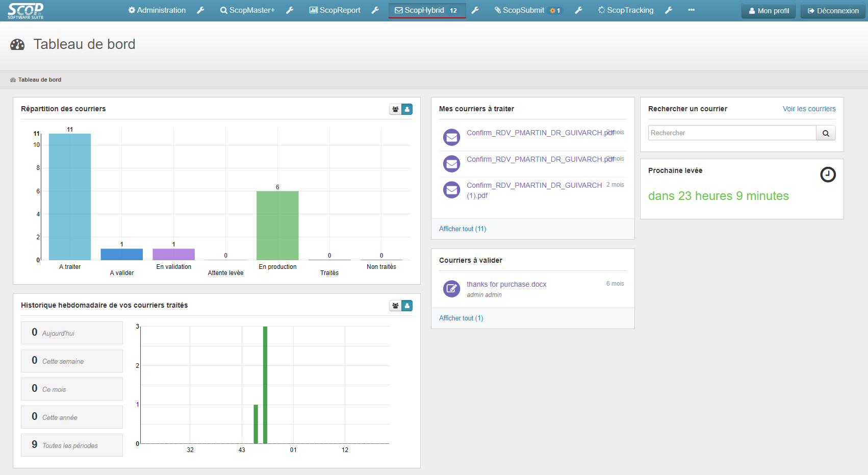
Task: Click the En validation purple bar
Action: [x=173, y=254]
